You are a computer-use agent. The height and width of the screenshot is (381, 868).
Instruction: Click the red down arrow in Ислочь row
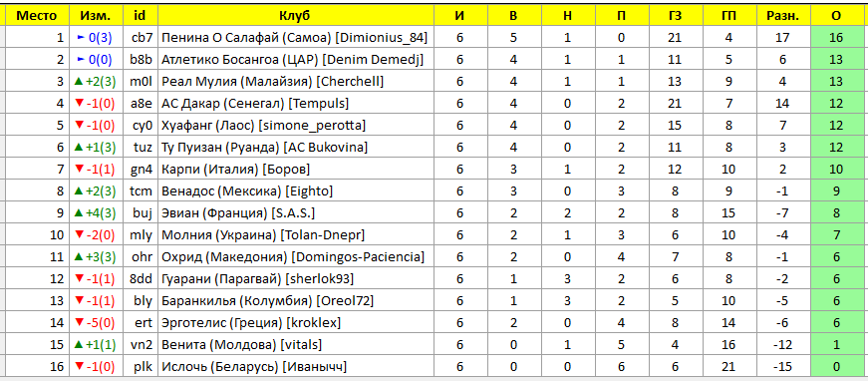pos(79,367)
